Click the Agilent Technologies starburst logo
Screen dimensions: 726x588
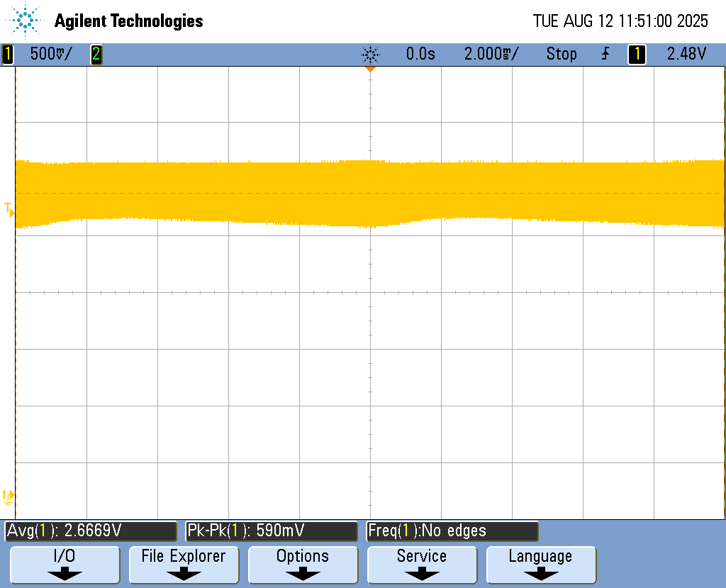(26, 21)
